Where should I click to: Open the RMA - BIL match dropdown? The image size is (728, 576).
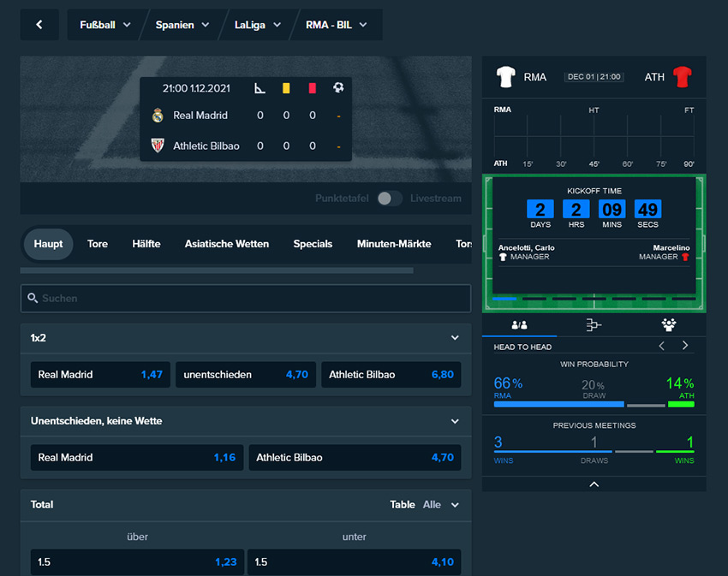click(336, 25)
